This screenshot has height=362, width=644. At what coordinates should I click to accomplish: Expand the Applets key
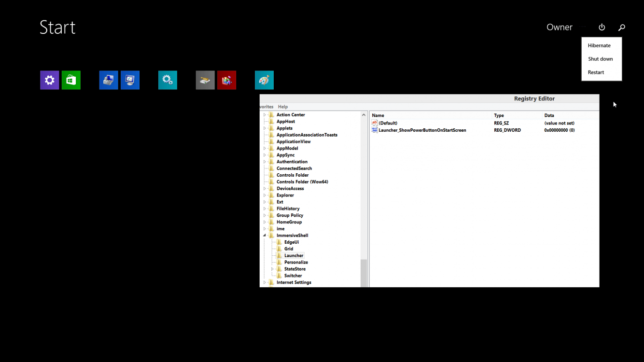point(265,128)
